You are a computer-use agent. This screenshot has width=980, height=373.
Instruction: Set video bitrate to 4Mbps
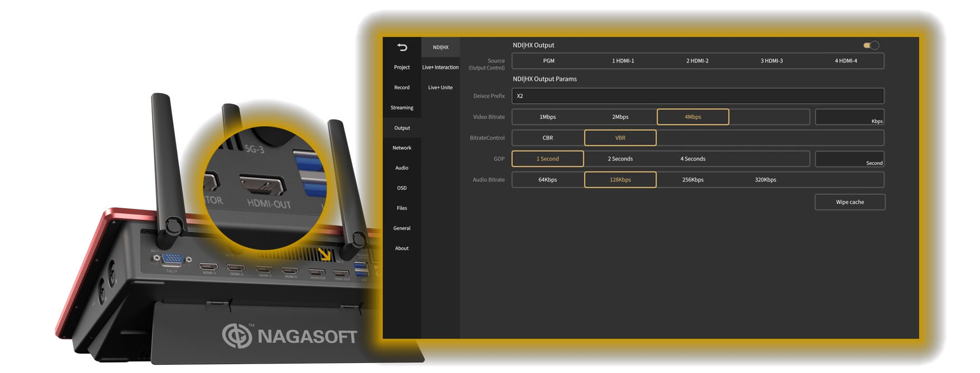point(693,117)
